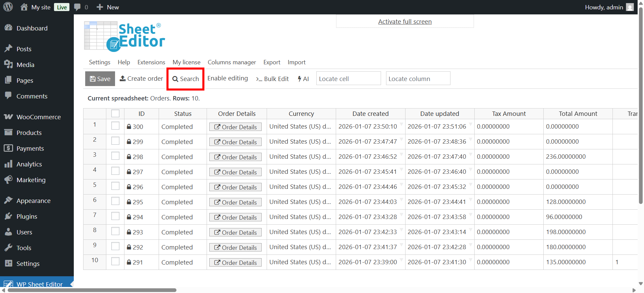Click the WooCommerce icon in sidebar
This screenshot has width=644, height=293.
click(8, 117)
